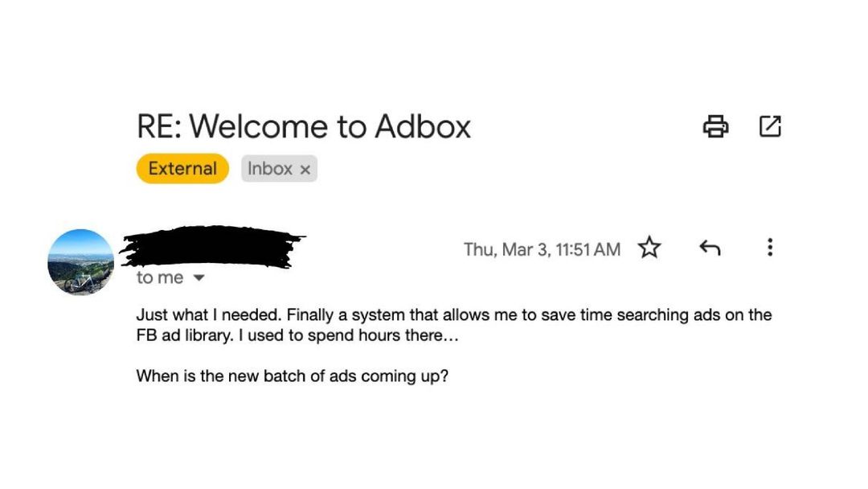The height and width of the screenshot is (489, 868).
Task: Click the Print all icon
Action: coord(716,126)
